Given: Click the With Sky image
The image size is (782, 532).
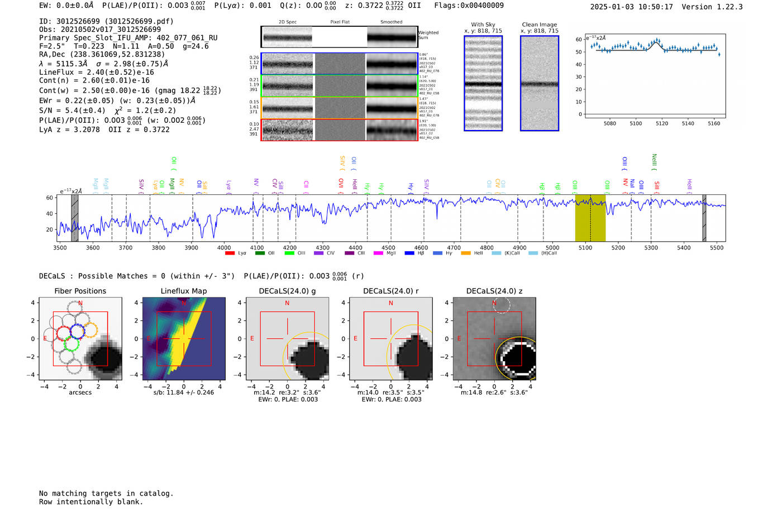Looking at the screenshot, I should pyautogui.click(x=483, y=83).
